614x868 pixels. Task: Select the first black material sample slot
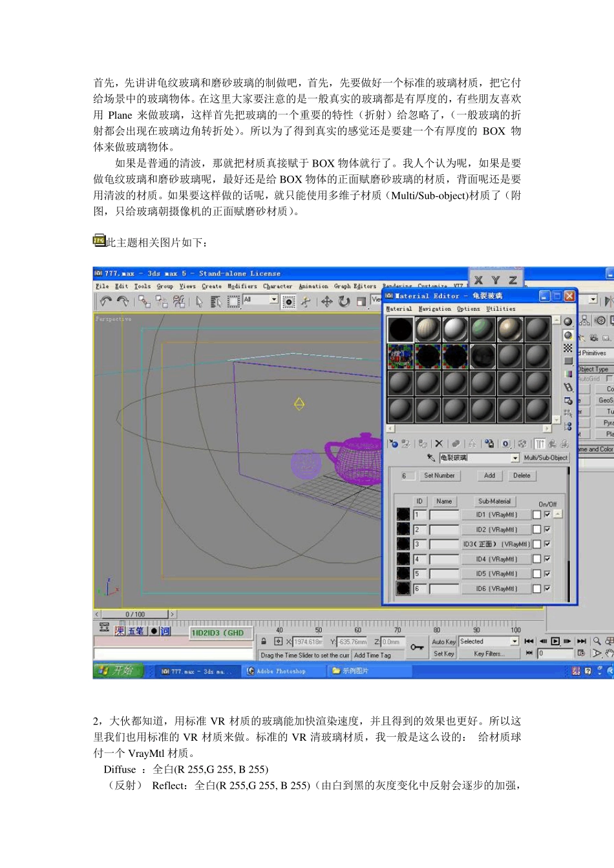point(400,329)
